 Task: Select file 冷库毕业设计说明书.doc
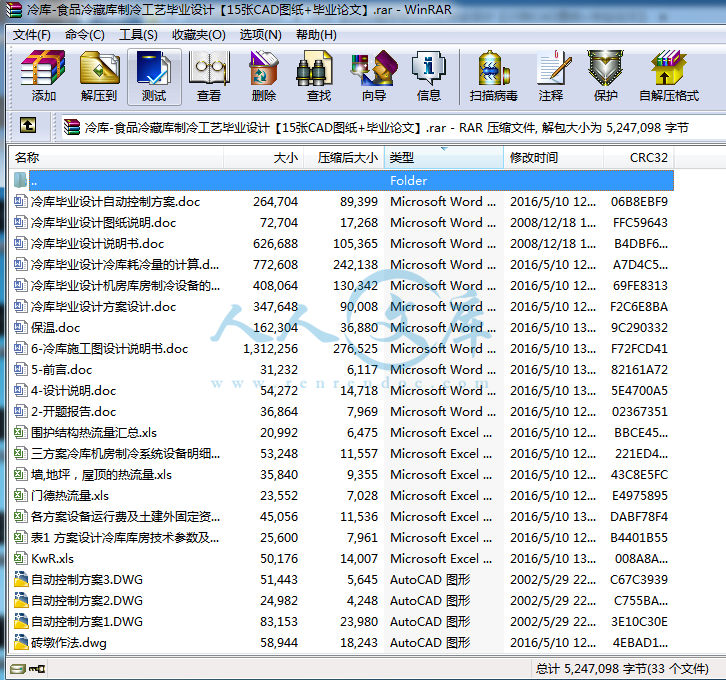(97, 243)
